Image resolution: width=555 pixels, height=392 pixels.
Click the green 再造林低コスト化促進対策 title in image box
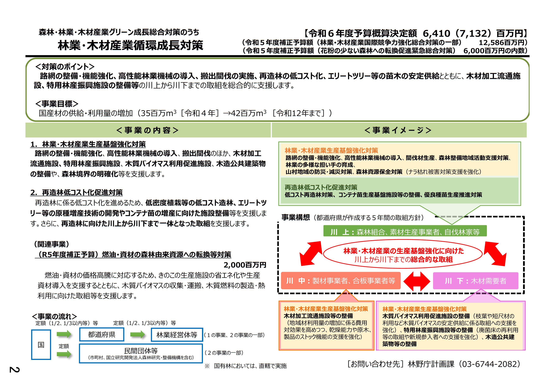point(321,187)
